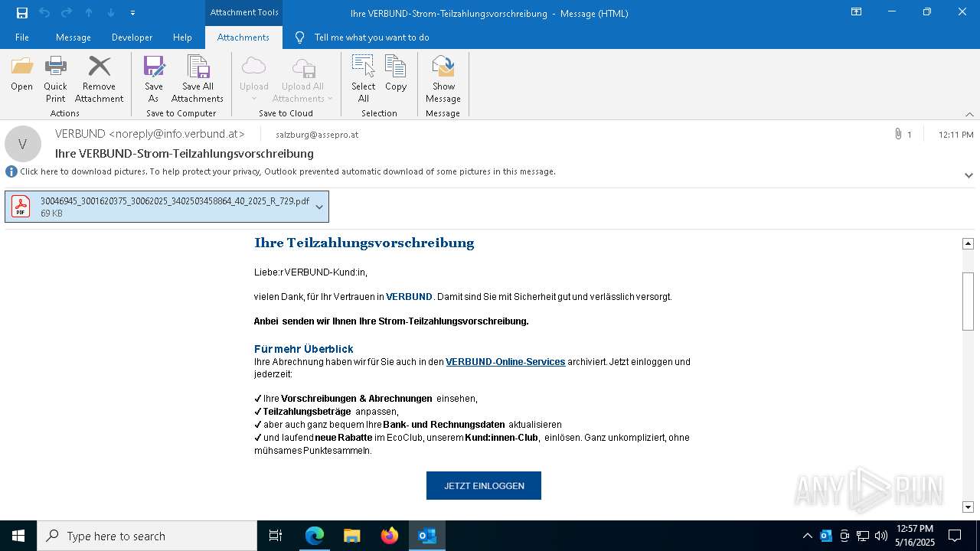Copy the attachment
Viewport: 980px width, 551px height.
point(396,74)
